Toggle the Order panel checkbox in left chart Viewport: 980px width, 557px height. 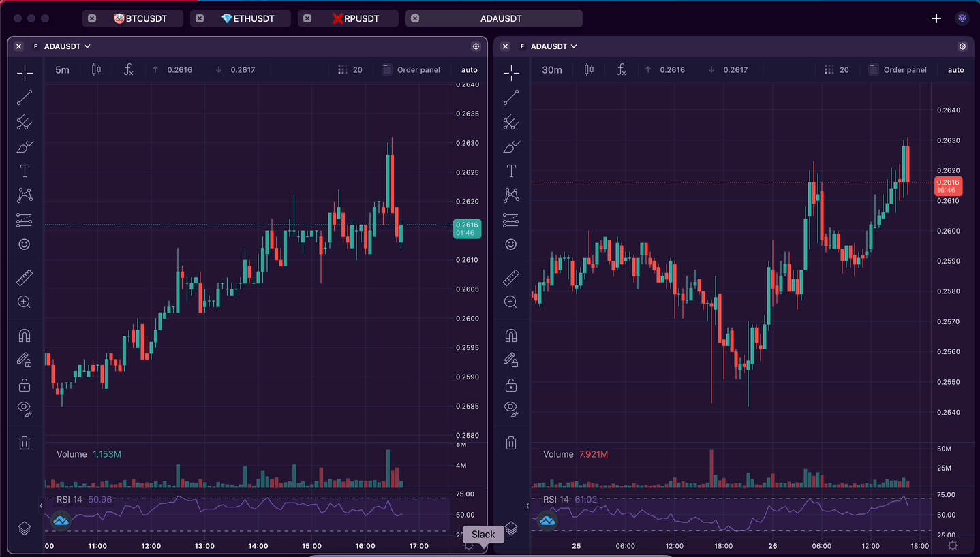[x=387, y=69]
